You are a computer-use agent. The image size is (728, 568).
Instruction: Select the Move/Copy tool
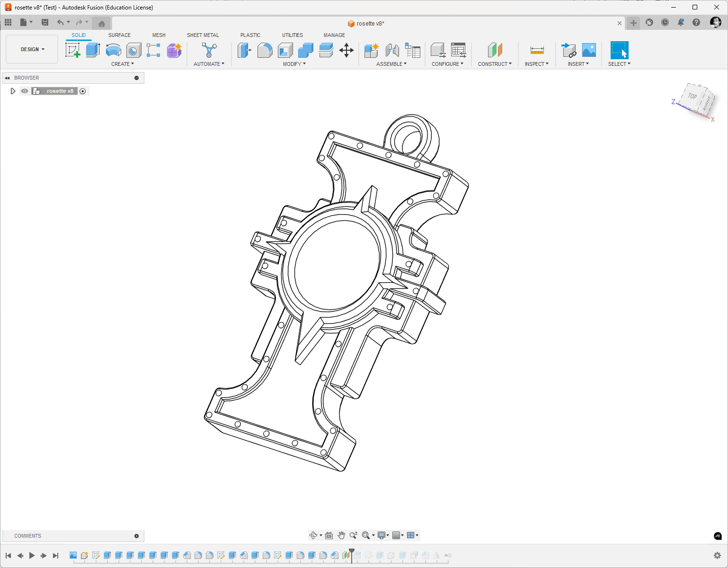coord(346,50)
